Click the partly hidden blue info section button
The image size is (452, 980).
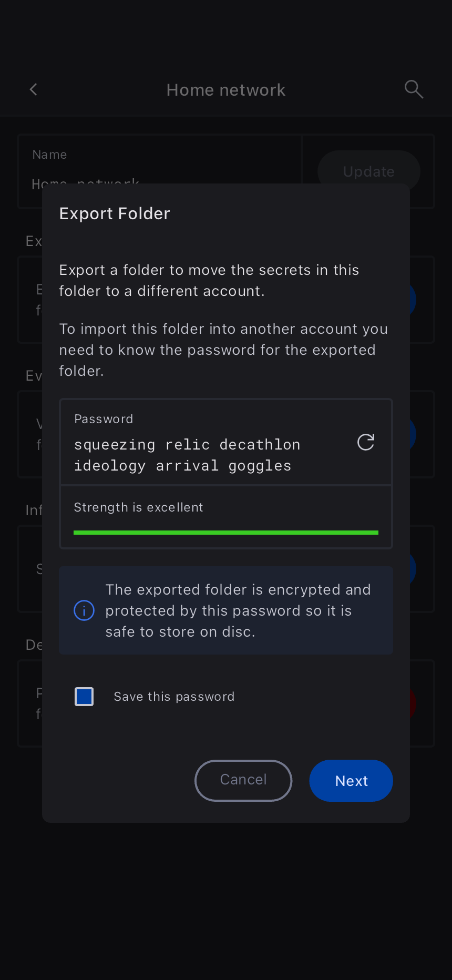(413, 569)
